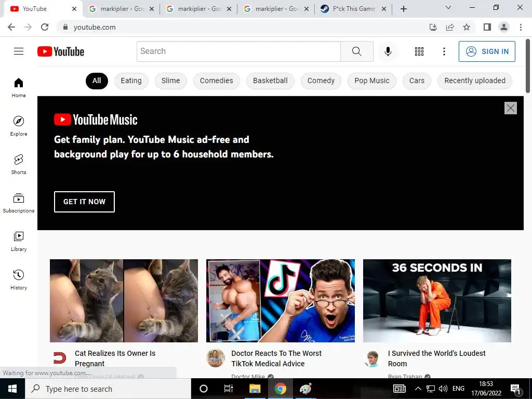Open Daily Dose channel avatar beside cat video
Image resolution: width=532 pixels, height=399 pixels.
tap(60, 358)
